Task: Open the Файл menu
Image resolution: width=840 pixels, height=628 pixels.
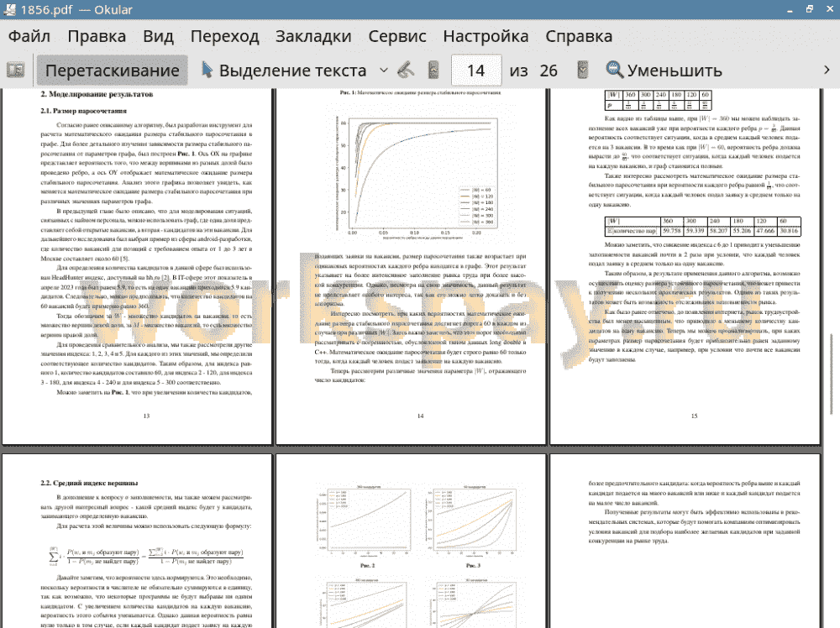Action: tap(29, 36)
